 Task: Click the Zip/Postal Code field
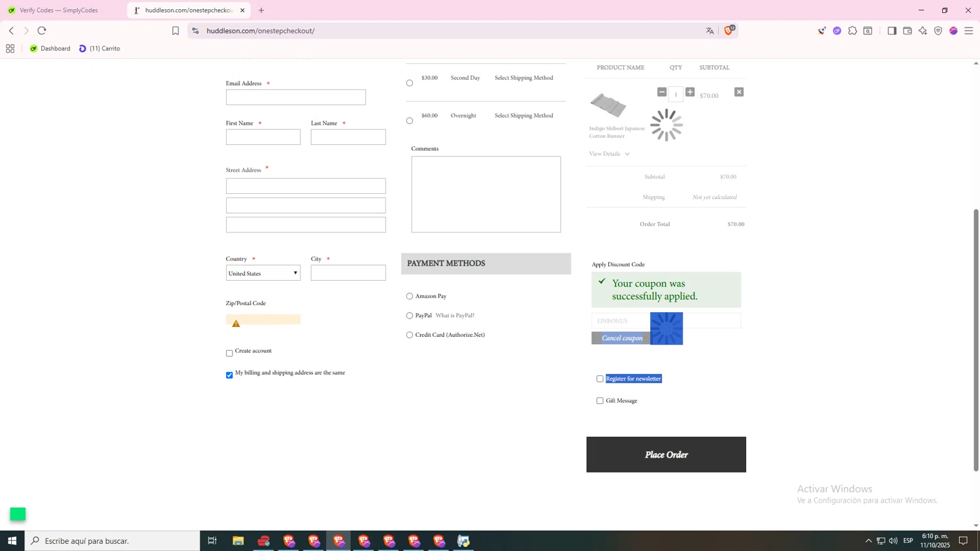click(263, 320)
